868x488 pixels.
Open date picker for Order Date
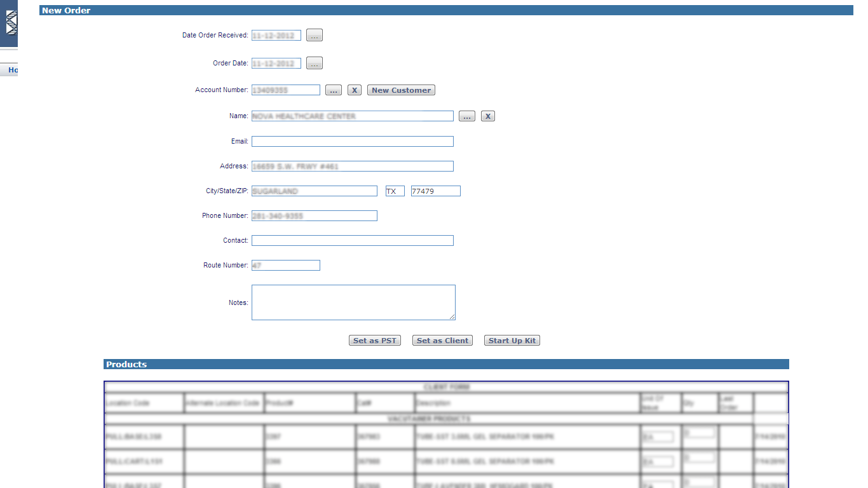[314, 64]
